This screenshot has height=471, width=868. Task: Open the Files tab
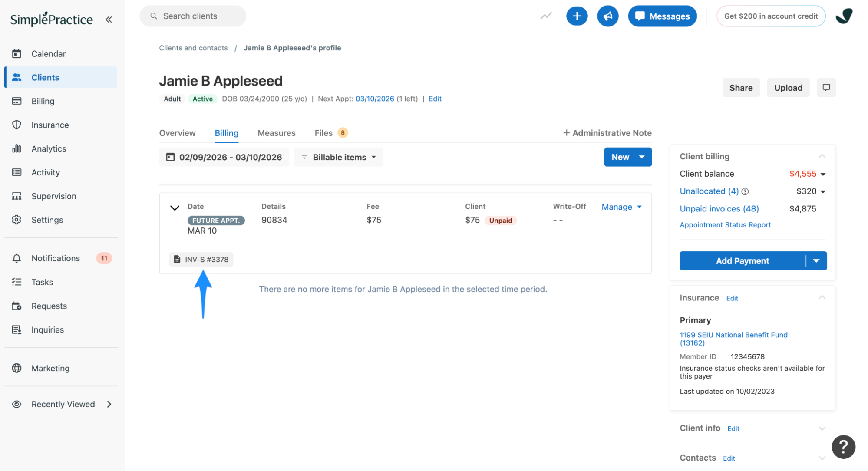tap(331, 133)
